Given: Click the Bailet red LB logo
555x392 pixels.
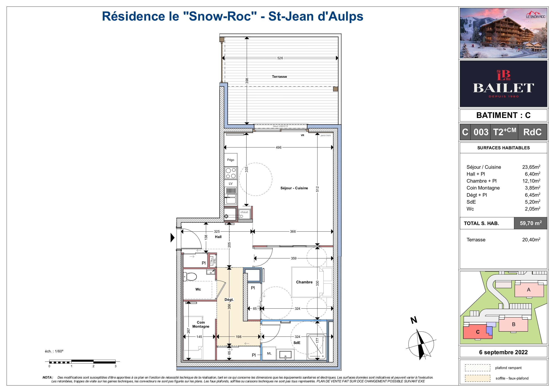Looking at the screenshot, I should click(x=503, y=75).
